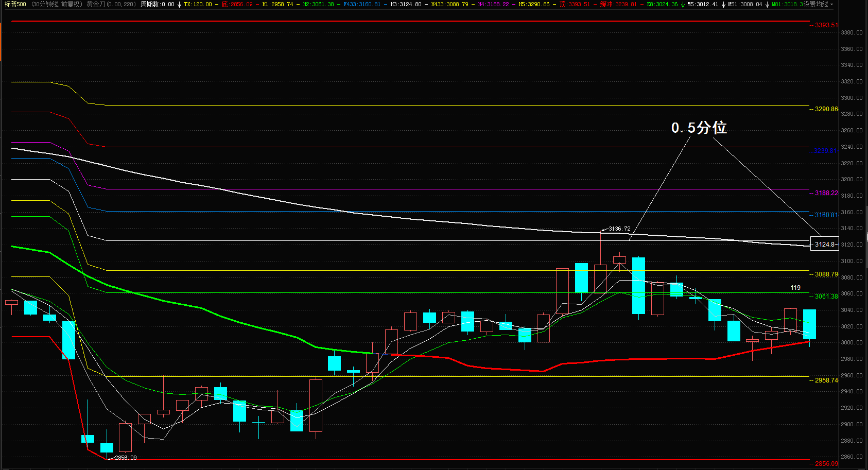The width and height of the screenshot is (868, 470).
Task: Click the 3188.22 magenta level label
Action: coord(826,193)
